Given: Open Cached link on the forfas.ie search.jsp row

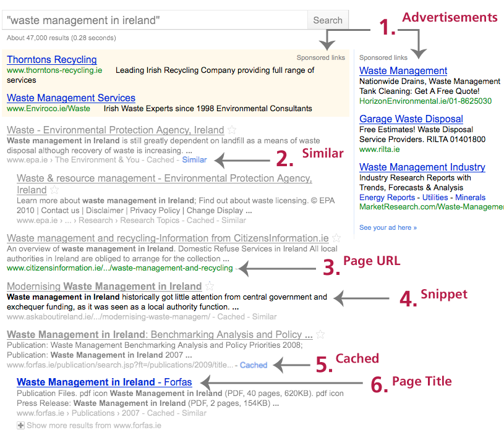Looking at the screenshot, I should 254,365.
